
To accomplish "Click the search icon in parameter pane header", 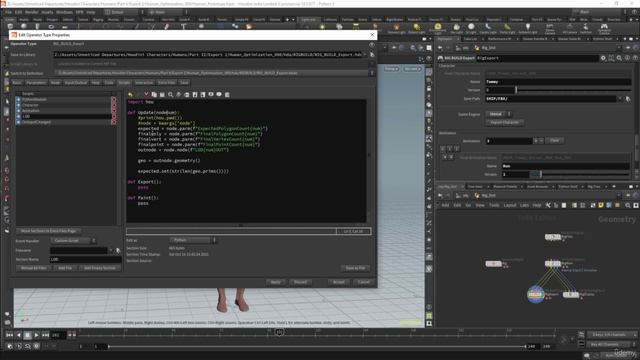I will (x=620, y=58).
